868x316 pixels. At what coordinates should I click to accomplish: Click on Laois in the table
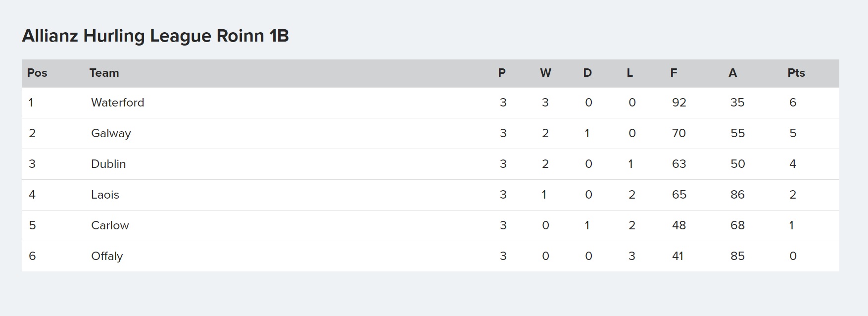click(105, 195)
